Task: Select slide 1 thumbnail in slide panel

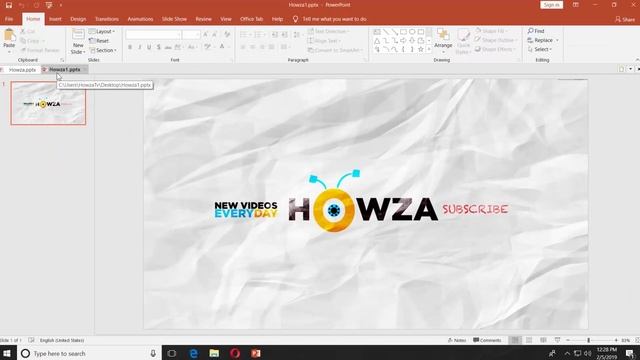Action: click(48, 103)
